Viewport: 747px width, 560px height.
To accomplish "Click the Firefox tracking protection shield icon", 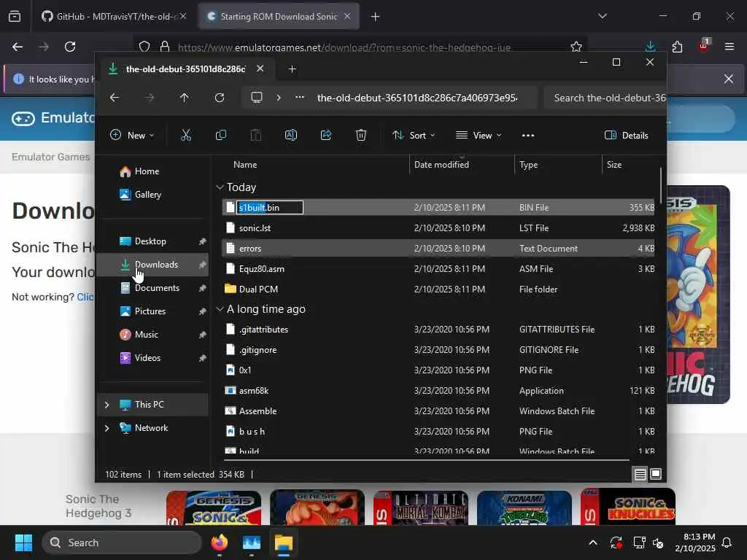I will [x=144, y=47].
